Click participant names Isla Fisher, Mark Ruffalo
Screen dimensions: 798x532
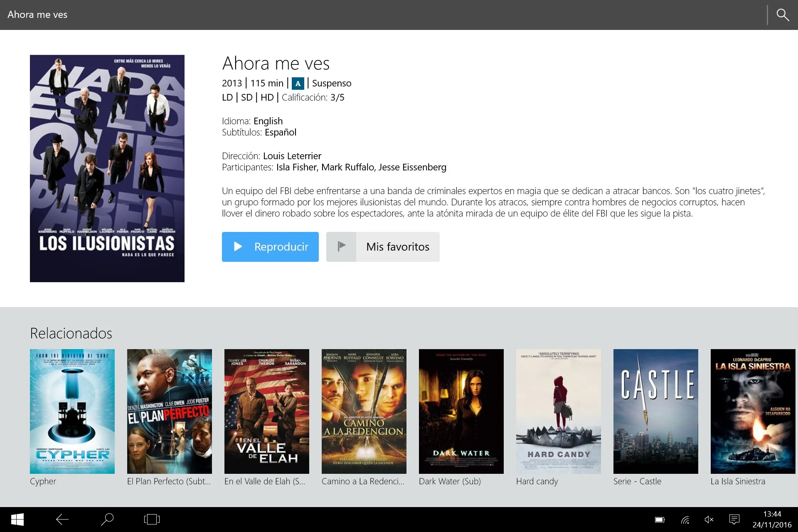(325, 167)
